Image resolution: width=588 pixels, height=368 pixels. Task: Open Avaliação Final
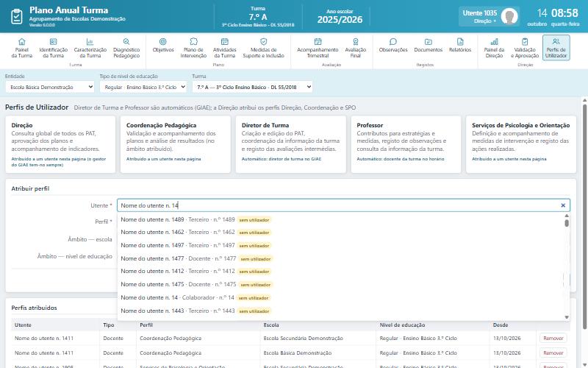[x=356, y=48]
